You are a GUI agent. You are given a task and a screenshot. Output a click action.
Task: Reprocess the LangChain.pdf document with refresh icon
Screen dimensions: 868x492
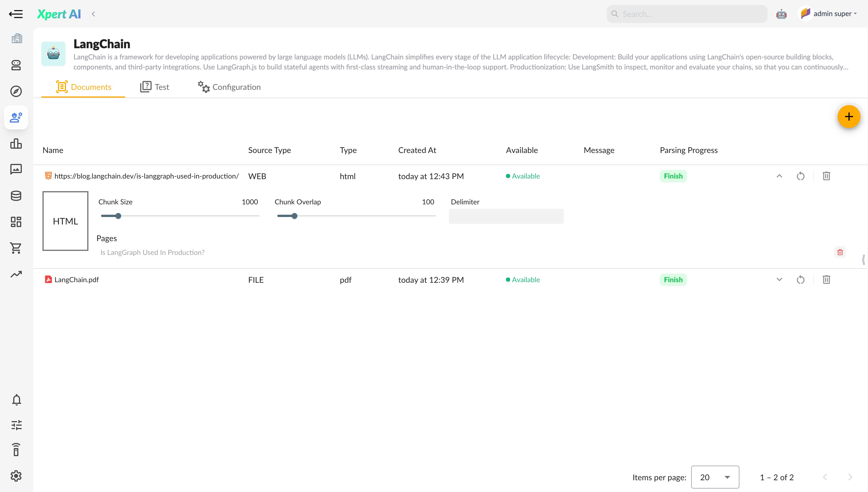801,280
